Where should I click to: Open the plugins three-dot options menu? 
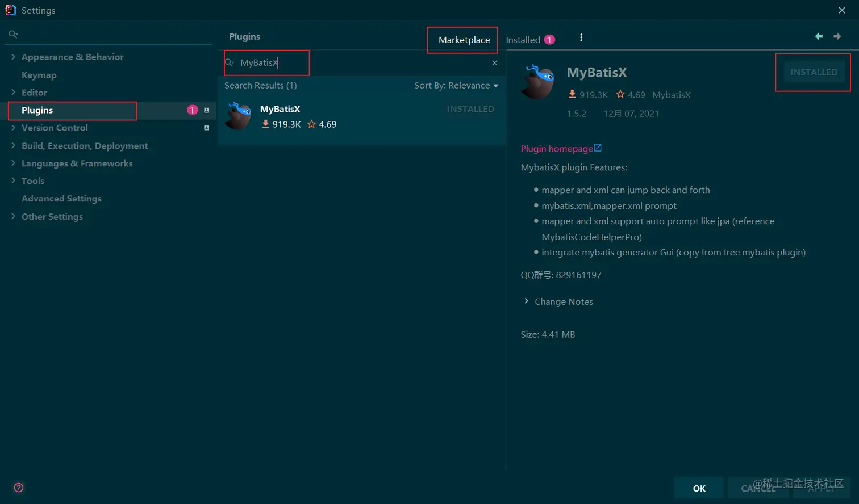[x=581, y=37]
